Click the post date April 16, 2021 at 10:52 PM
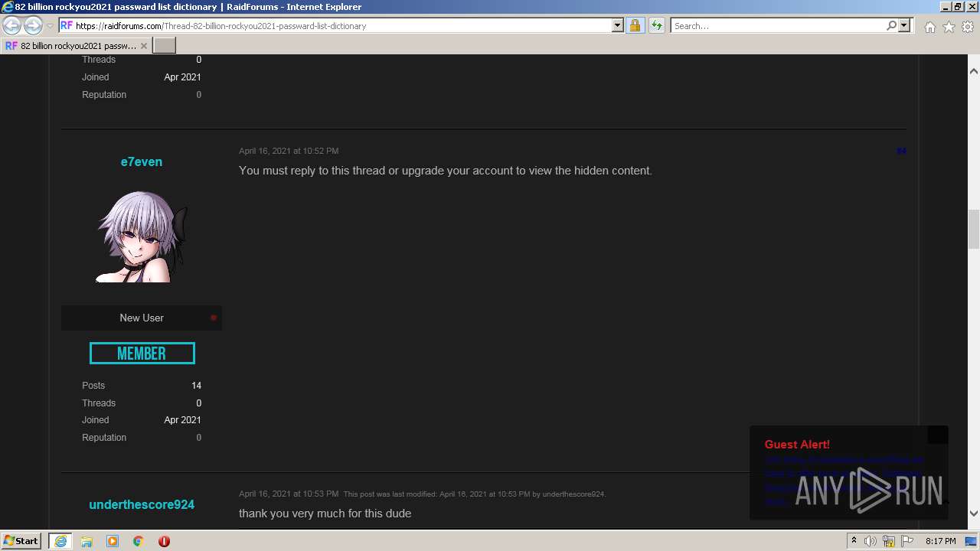 [289, 151]
